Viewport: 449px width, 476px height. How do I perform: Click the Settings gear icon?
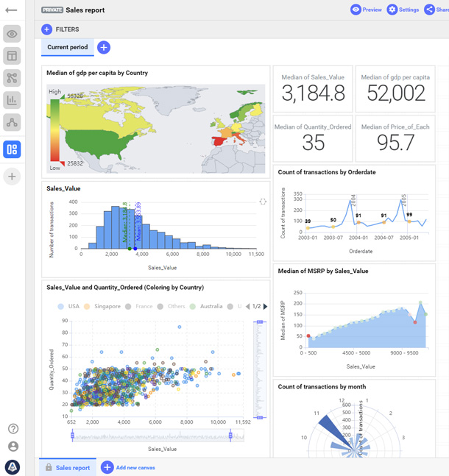[x=392, y=10]
